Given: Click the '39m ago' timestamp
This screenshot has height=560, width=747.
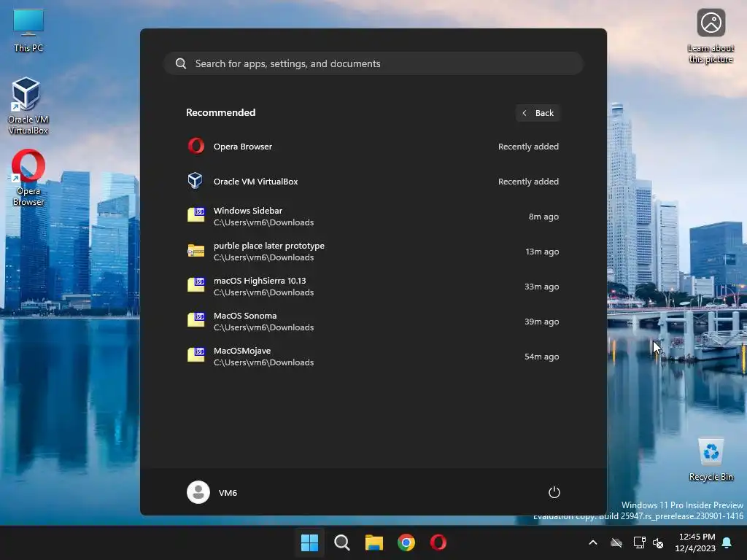Looking at the screenshot, I should 542,321.
